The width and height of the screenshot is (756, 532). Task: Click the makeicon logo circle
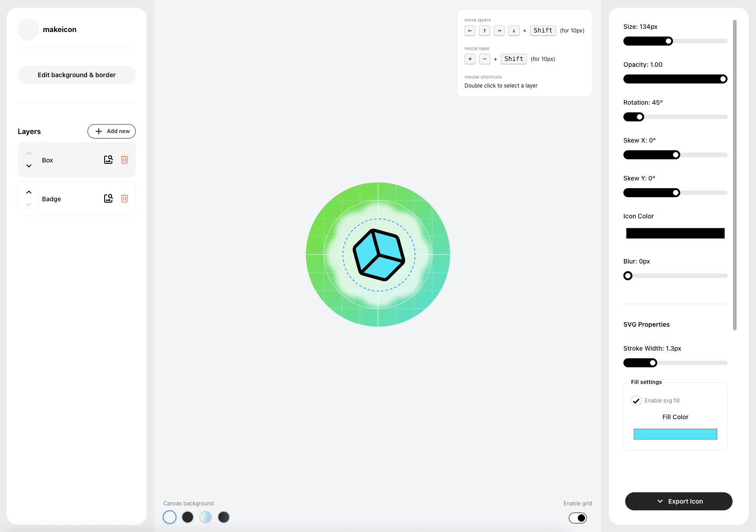[x=28, y=29]
